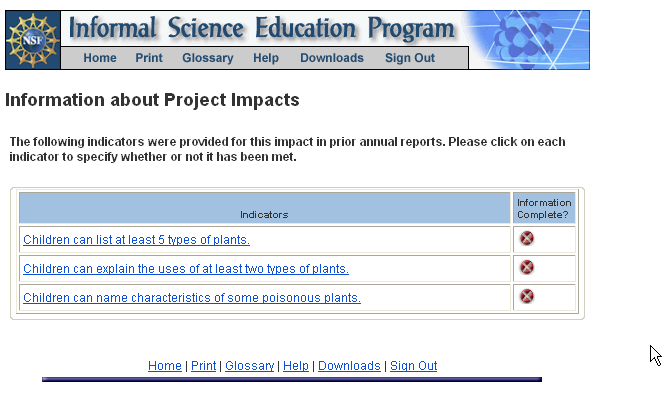Open indicator about poisonous plant characteristics

tap(192, 298)
